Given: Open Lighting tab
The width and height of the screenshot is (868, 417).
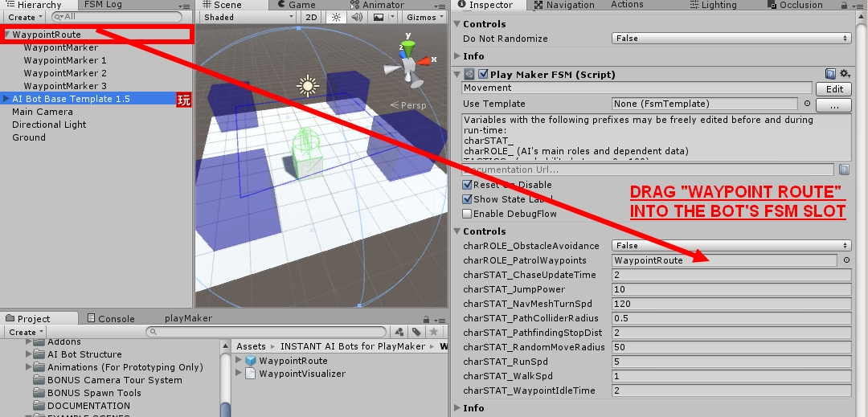Looking at the screenshot, I should click(714, 5).
